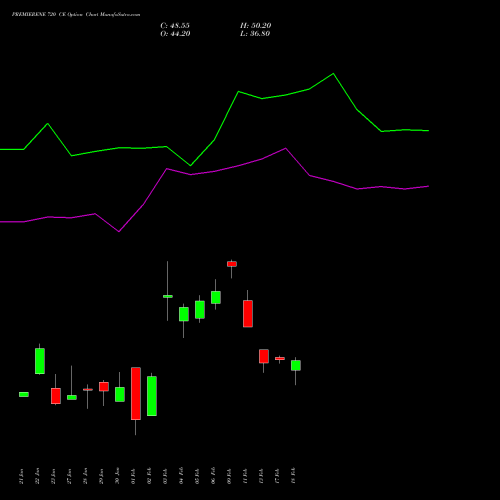This screenshot has width=500, height=500.
Task: Select the '30 Jan' date label
Action: [x=118, y=476]
